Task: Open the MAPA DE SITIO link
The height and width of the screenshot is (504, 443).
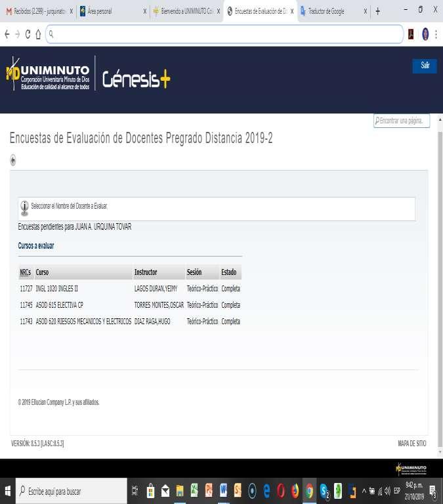Action: point(411,444)
